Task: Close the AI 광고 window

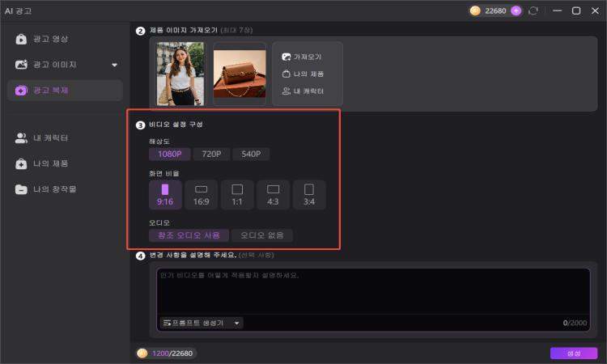Action: pos(596,11)
